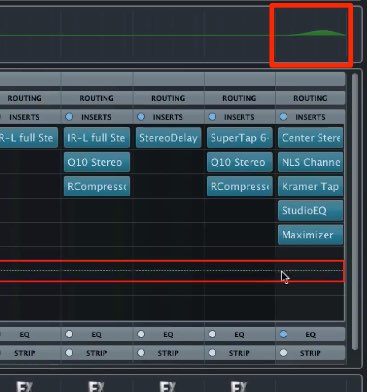Expand STRIP section on StereoDelay channel

click(x=168, y=353)
